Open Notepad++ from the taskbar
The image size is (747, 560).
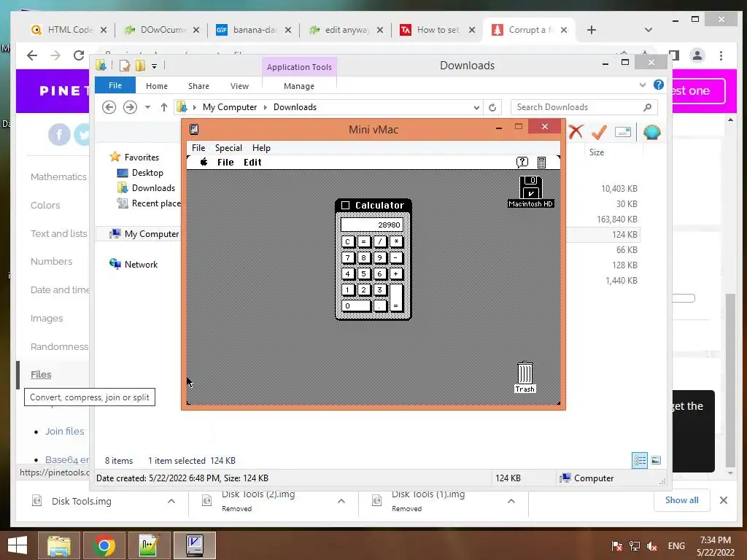tap(149, 545)
